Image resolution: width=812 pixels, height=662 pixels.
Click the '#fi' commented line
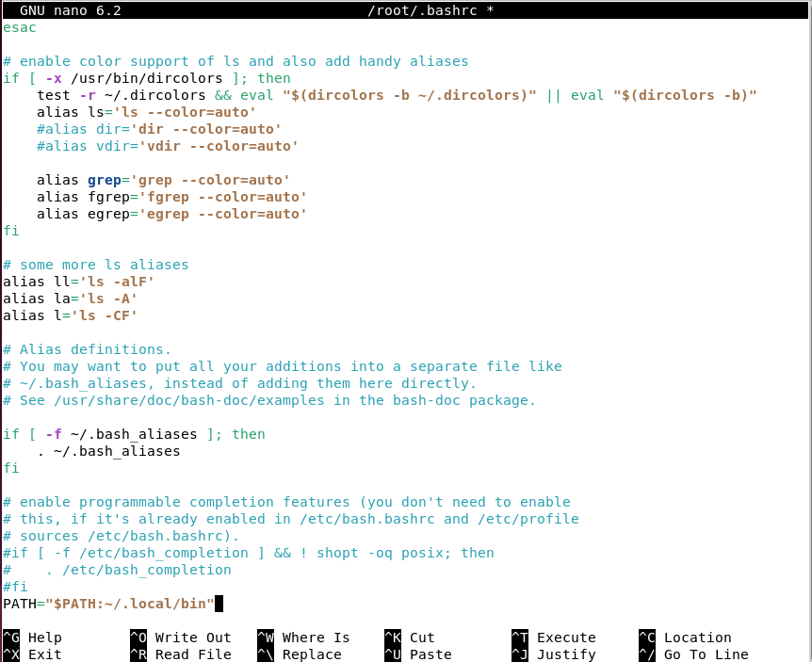(x=15, y=587)
